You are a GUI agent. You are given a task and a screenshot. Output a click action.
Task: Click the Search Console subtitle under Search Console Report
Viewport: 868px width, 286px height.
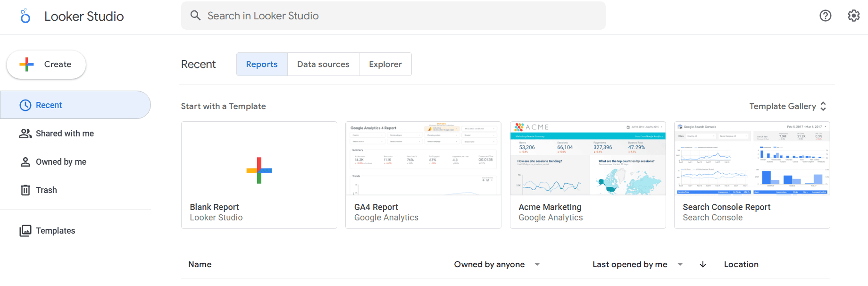point(713,218)
